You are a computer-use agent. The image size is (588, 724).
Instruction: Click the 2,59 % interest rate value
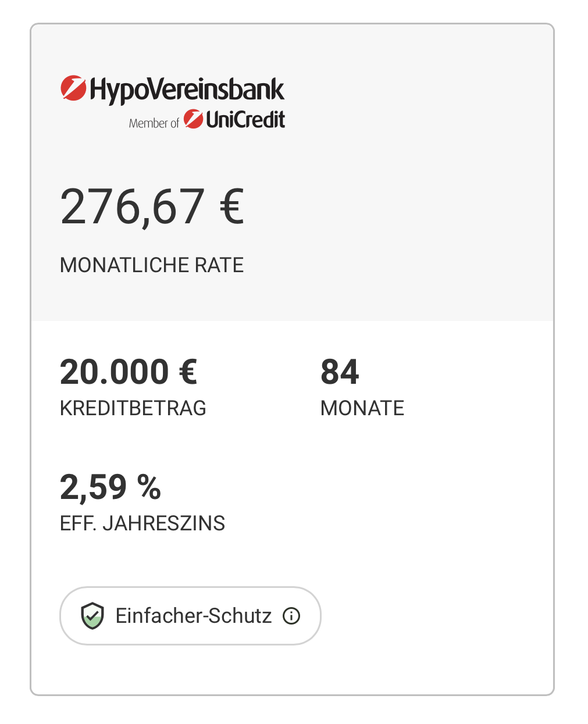[x=111, y=487]
